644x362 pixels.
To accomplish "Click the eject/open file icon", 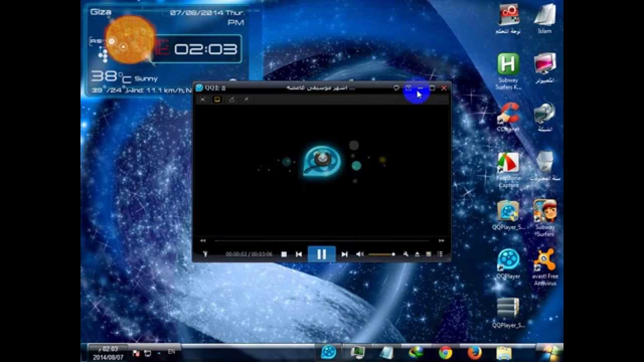I will [x=417, y=254].
